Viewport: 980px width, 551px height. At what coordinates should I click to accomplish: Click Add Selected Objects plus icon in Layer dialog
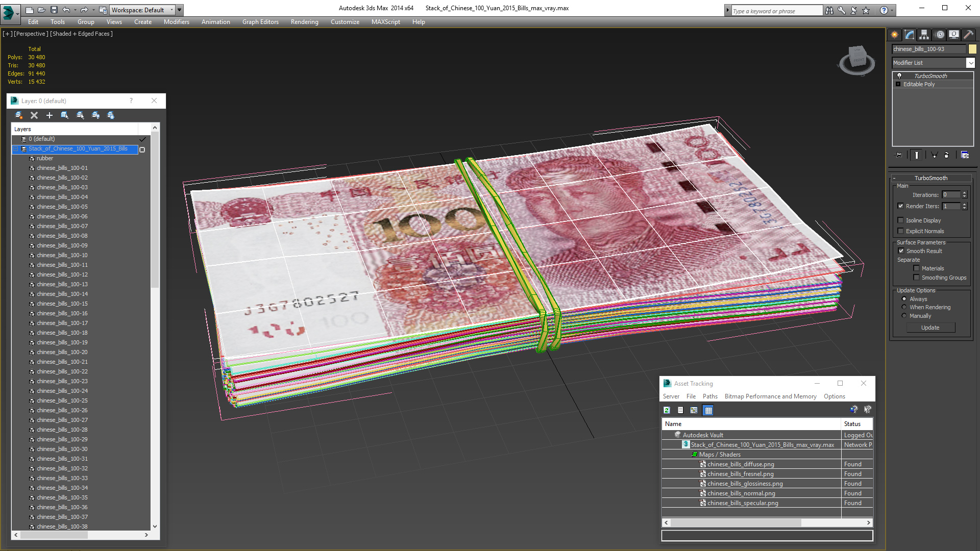50,115
